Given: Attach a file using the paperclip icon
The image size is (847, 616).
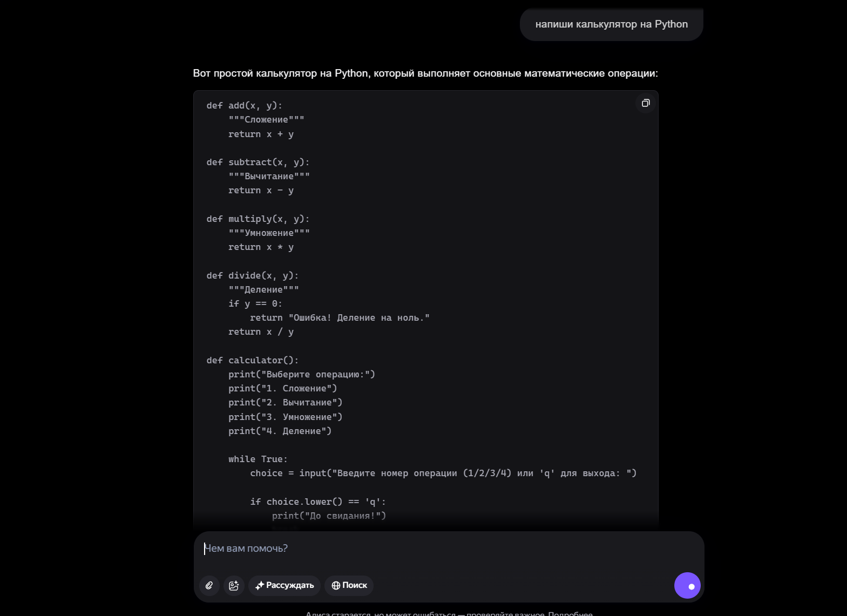Looking at the screenshot, I should 209,585.
